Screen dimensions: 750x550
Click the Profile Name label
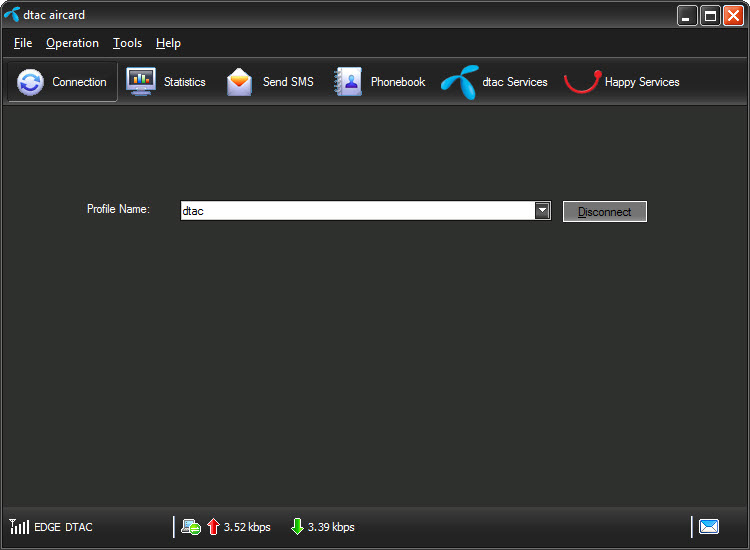pos(118,209)
